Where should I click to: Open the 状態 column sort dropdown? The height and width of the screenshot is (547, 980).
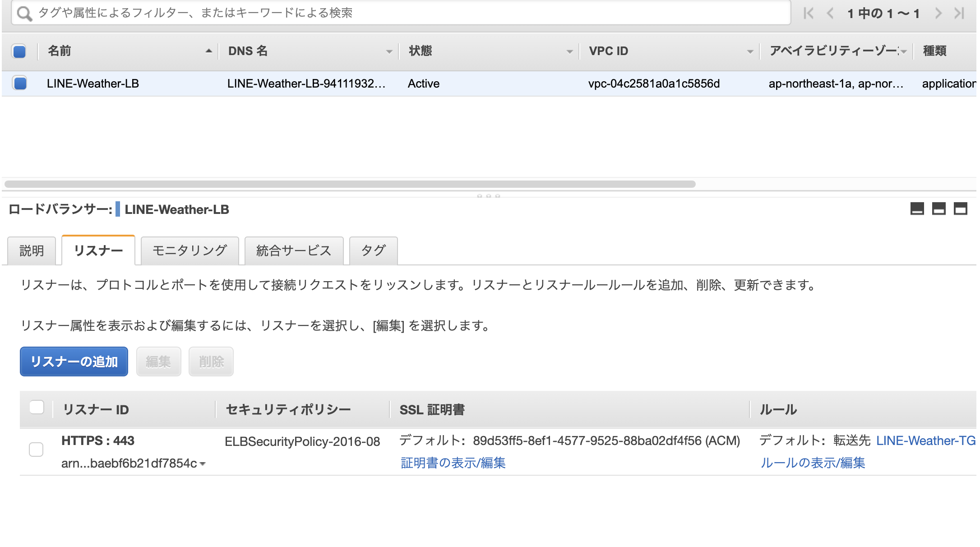coord(569,51)
